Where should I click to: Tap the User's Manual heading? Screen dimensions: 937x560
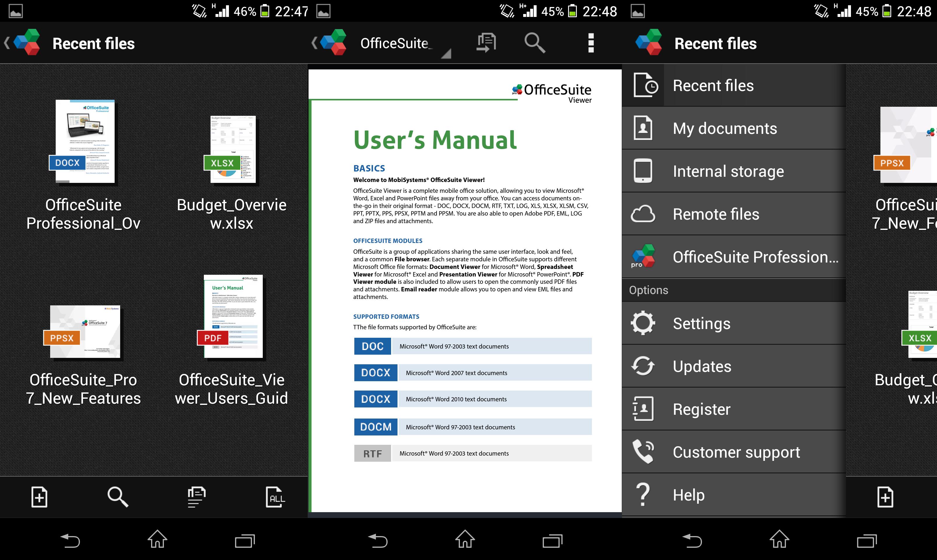coord(435,140)
